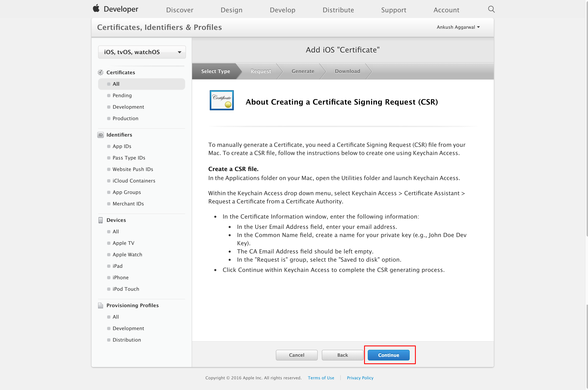
Task: Click the Apple Developer logo
Action: [115, 9]
